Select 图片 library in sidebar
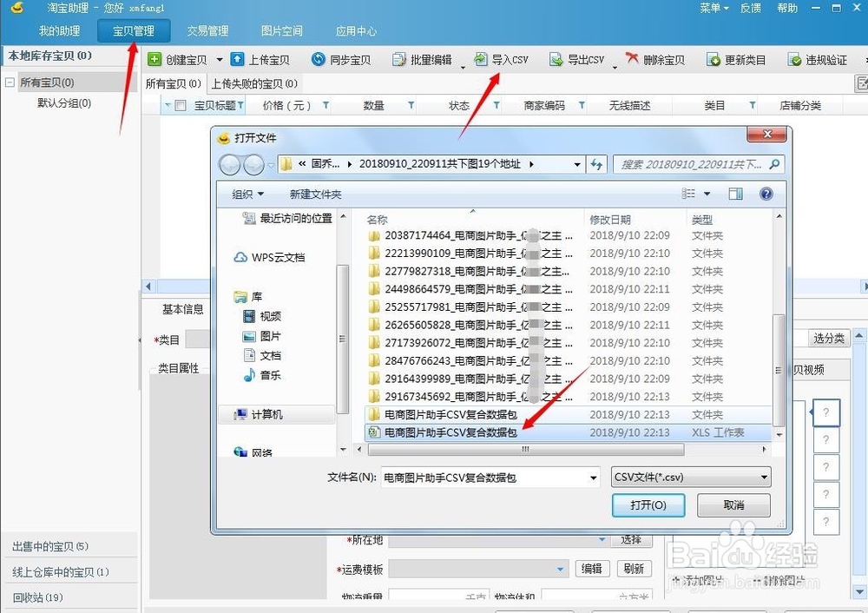The width and height of the screenshot is (868, 613). [x=262, y=336]
